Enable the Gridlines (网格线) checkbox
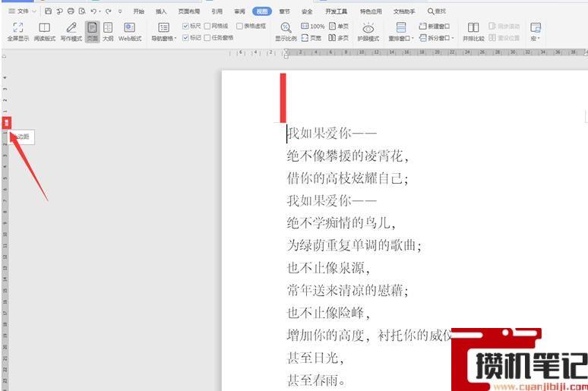The width and height of the screenshot is (588, 391). point(217,26)
